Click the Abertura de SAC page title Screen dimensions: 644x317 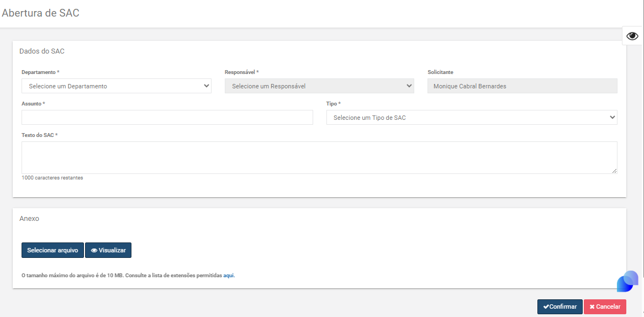tap(41, 13)
